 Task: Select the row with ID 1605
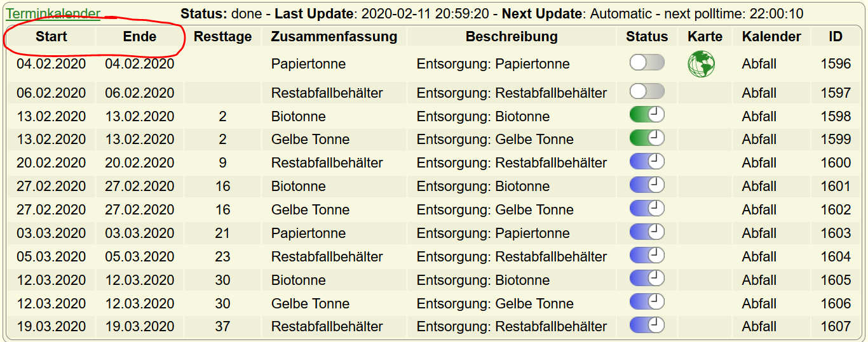coord(434,280)
